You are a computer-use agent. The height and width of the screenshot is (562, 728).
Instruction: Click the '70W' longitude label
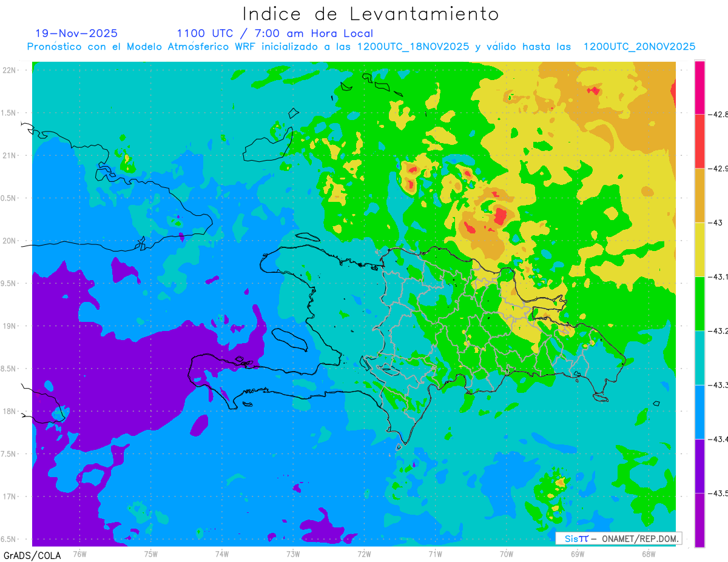point(507,554)
